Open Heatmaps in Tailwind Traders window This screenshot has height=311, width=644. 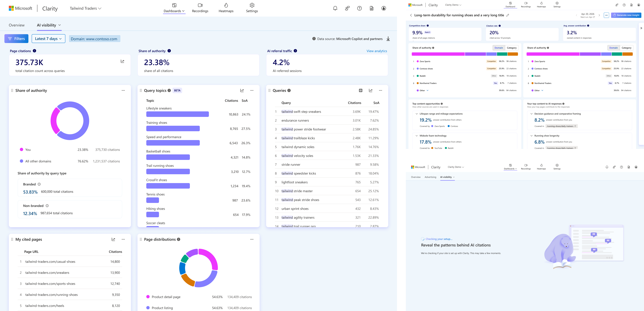coord(226,8)
